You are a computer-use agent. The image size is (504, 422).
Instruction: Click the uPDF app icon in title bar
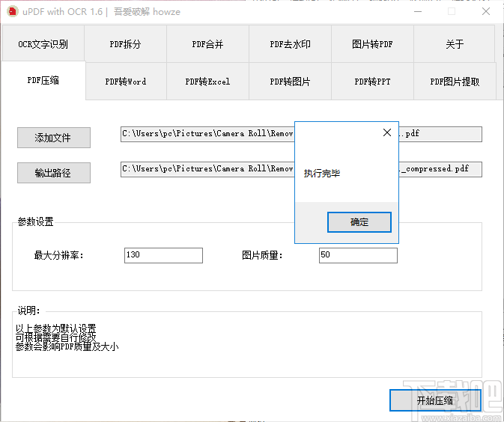pyautogui.click(x=12, y=11)
